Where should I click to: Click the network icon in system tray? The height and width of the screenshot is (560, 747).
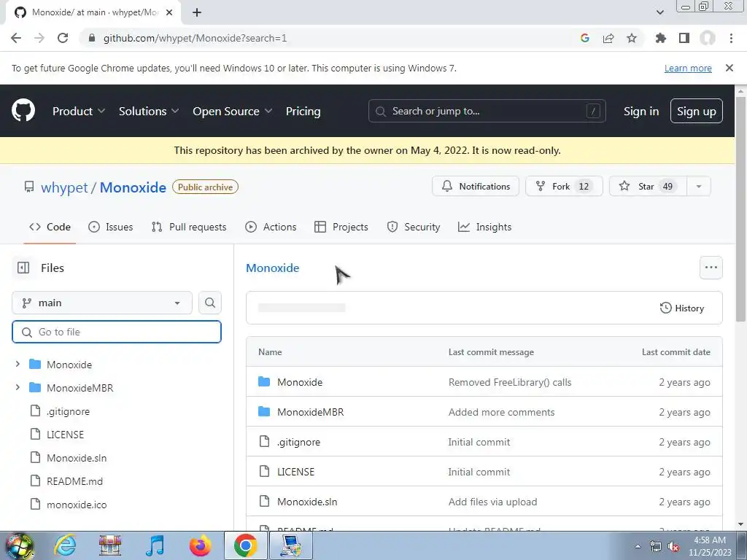656,547
